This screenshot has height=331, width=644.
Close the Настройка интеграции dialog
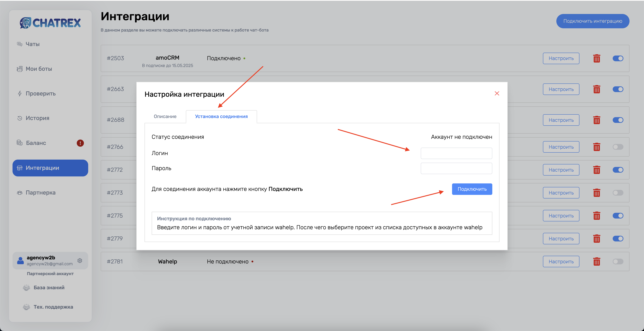497,93
